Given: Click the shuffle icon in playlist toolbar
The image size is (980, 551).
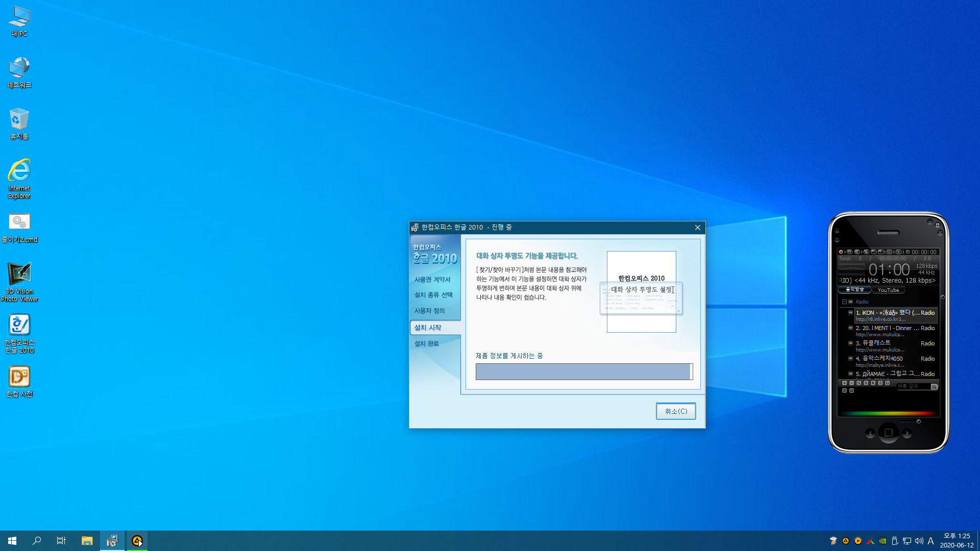Looking at the screenshot, I should click(859, 383).
